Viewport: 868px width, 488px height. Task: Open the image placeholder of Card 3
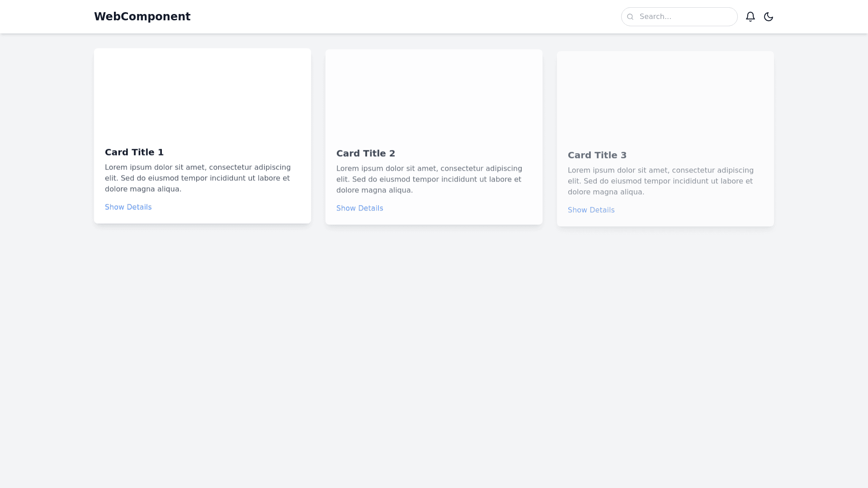pyautogui.click(x=665, y=96)
